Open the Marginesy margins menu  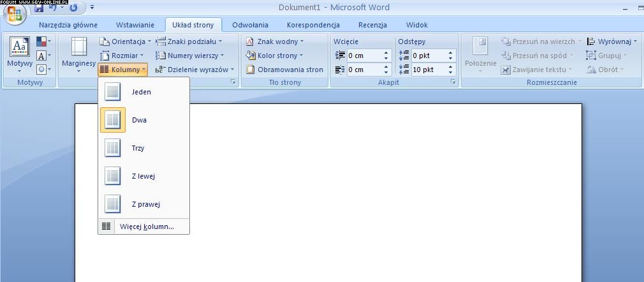(79, 56)
